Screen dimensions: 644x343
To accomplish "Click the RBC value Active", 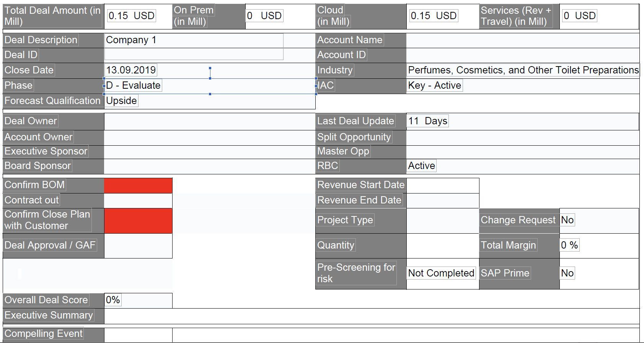I will pyautogui.click(x=422, y=166).
